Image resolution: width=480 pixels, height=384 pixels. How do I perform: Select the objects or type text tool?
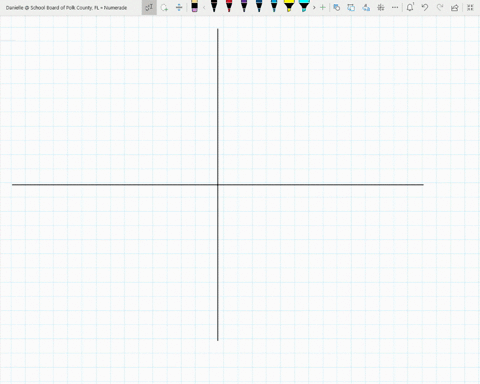tap(149, 7)
